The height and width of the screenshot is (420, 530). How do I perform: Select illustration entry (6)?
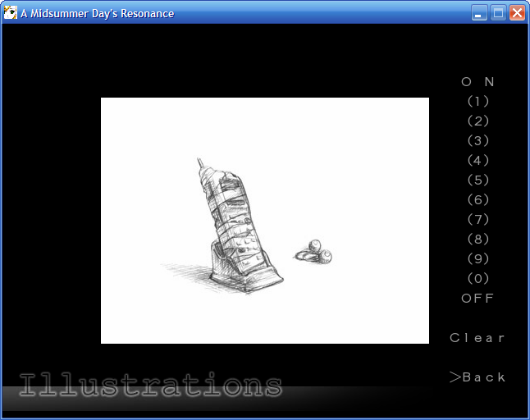coord(478,199)
